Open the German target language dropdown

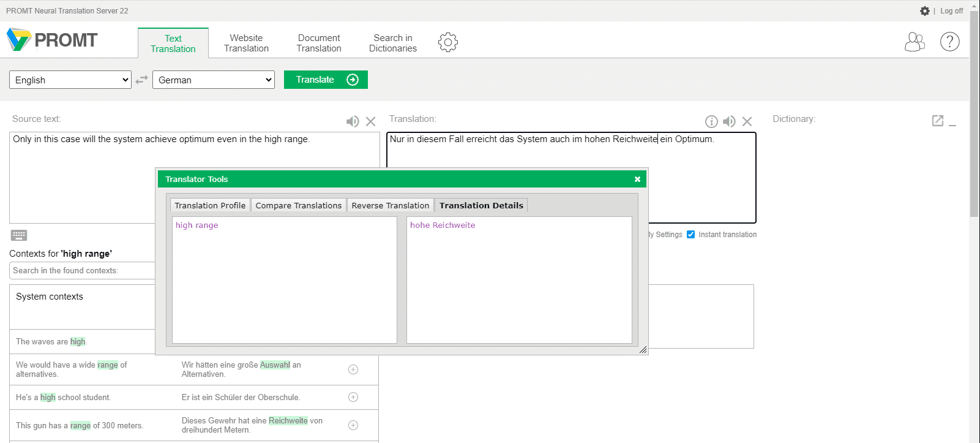[x=214, y=80]
